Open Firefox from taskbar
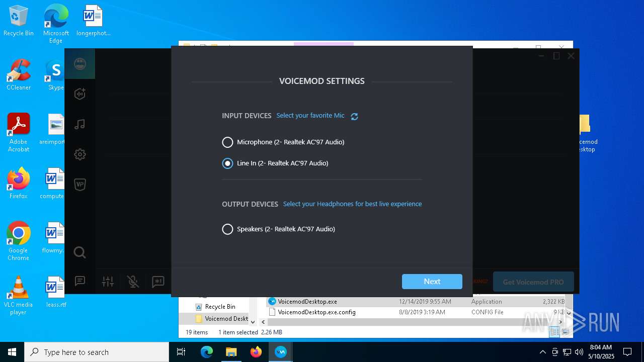The height and width of the screenshot is (362, 644). pos(256,352)
